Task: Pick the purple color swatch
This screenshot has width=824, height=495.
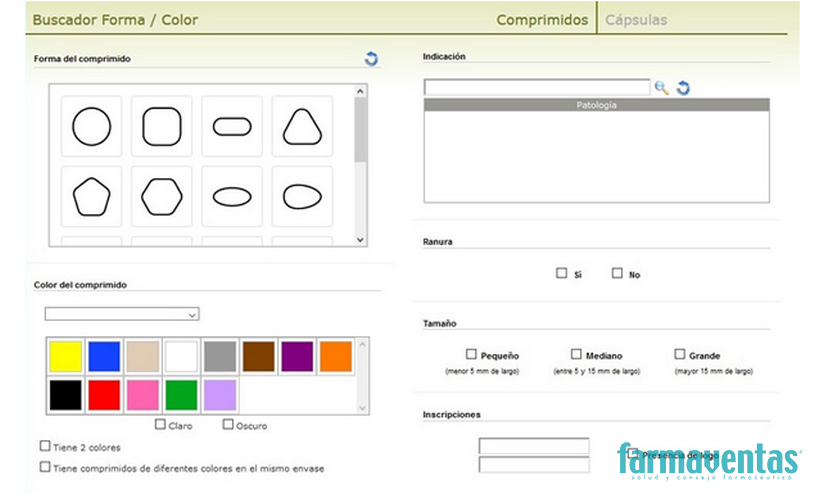Action: (x=297, y=356)
